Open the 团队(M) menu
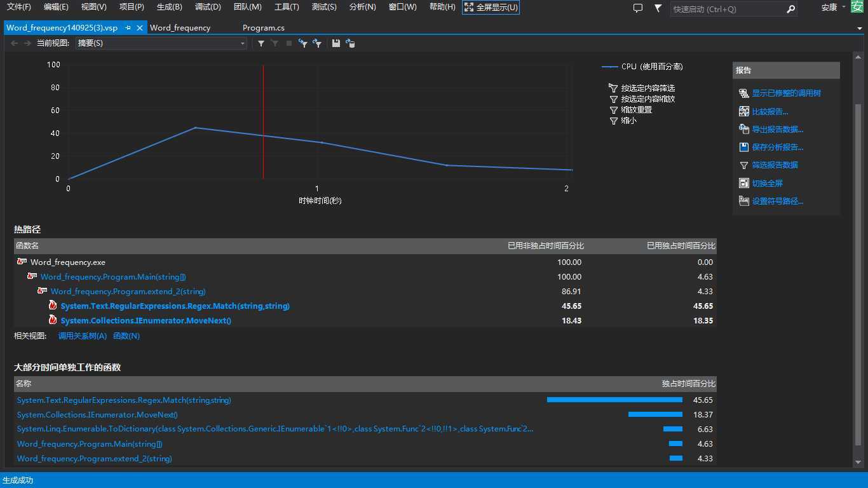 [248, 7]
